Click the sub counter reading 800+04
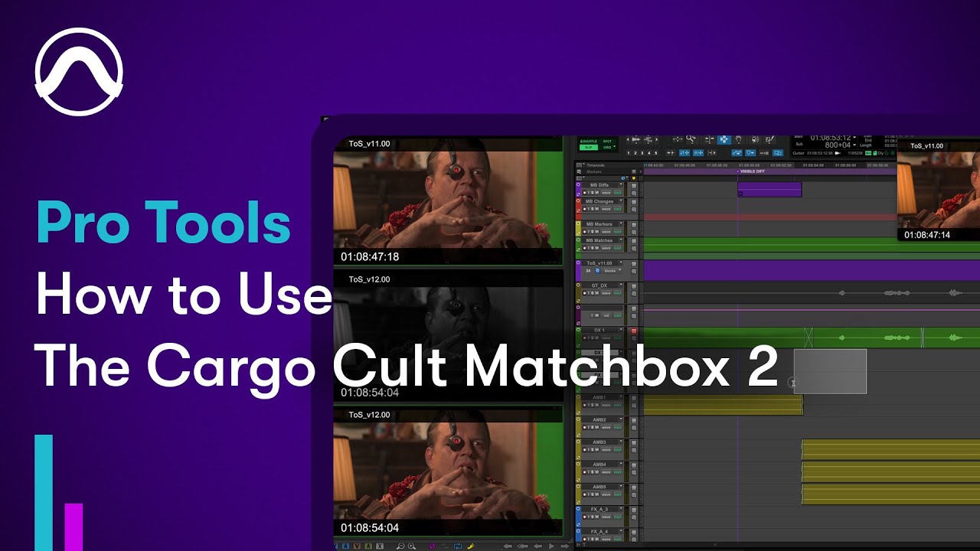The width and height of the screenshot is (980, 551). tap(838, 145)
